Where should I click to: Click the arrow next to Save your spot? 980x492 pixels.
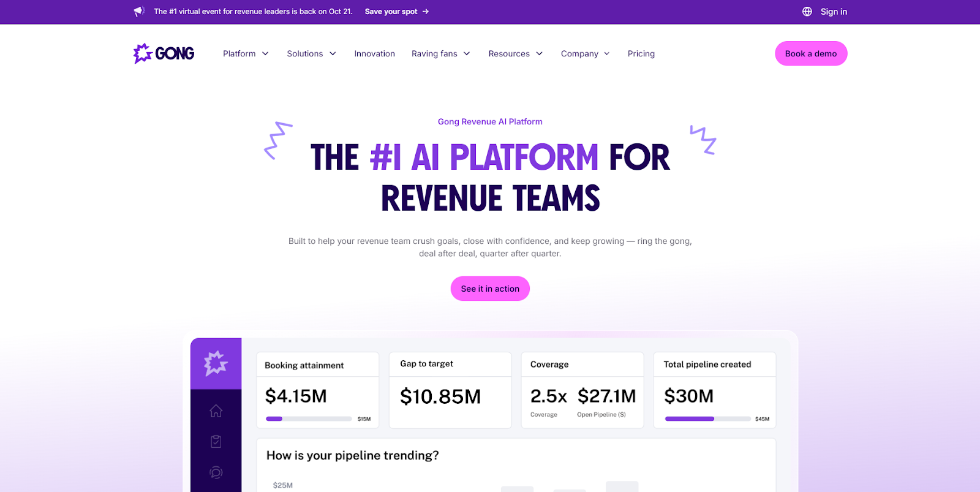(x=426, y=12)
